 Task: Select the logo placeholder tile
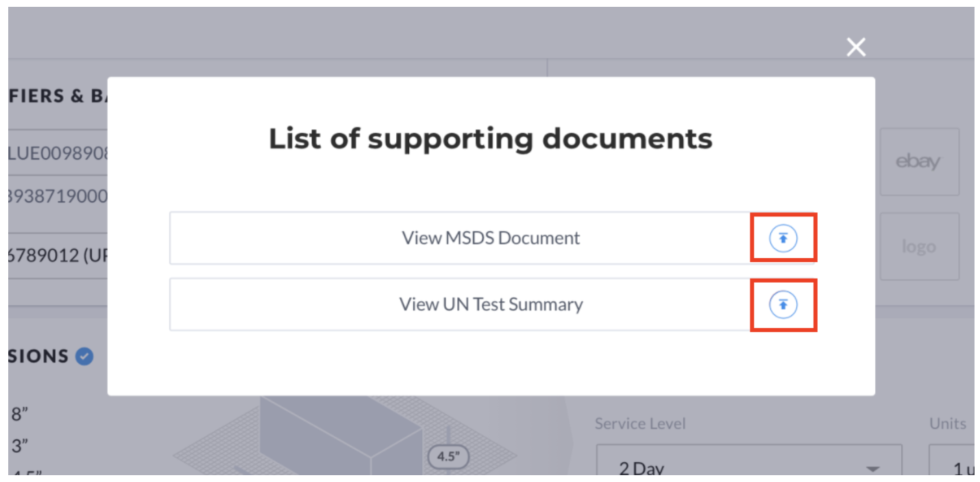(919, 246)
